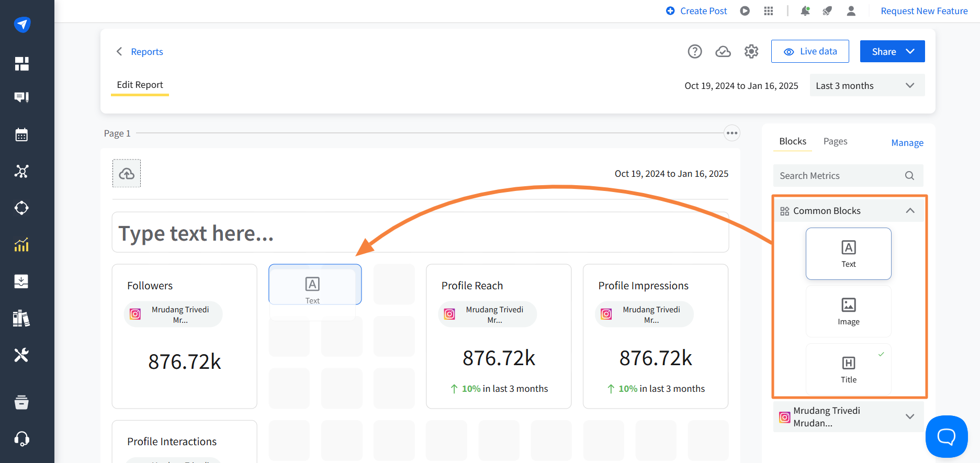Viewport: 980px width, 463px height.
Task: Expand the Mrudang Trivedi metrics section
Action: tap(909, 416)
